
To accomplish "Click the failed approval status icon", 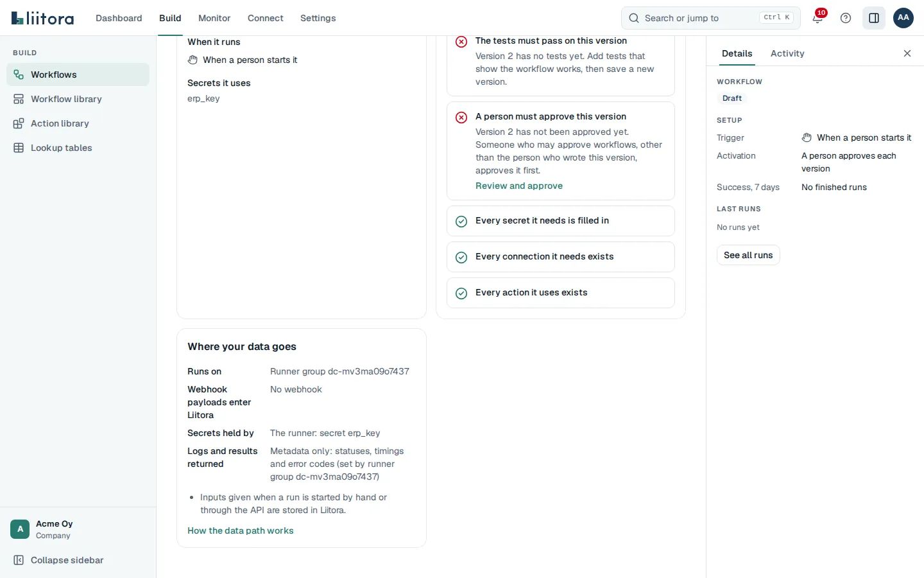I will coord(461,118).
